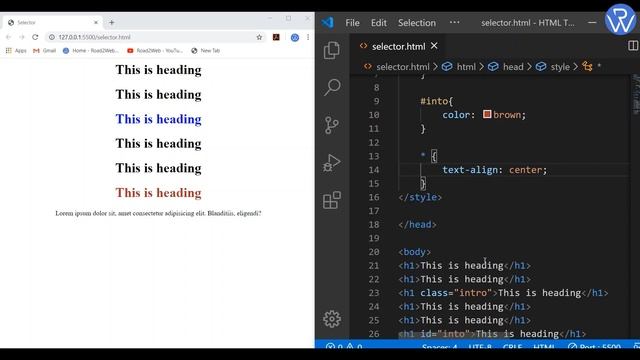
Task: Open the File menu
Action: (x=352, y=23)
